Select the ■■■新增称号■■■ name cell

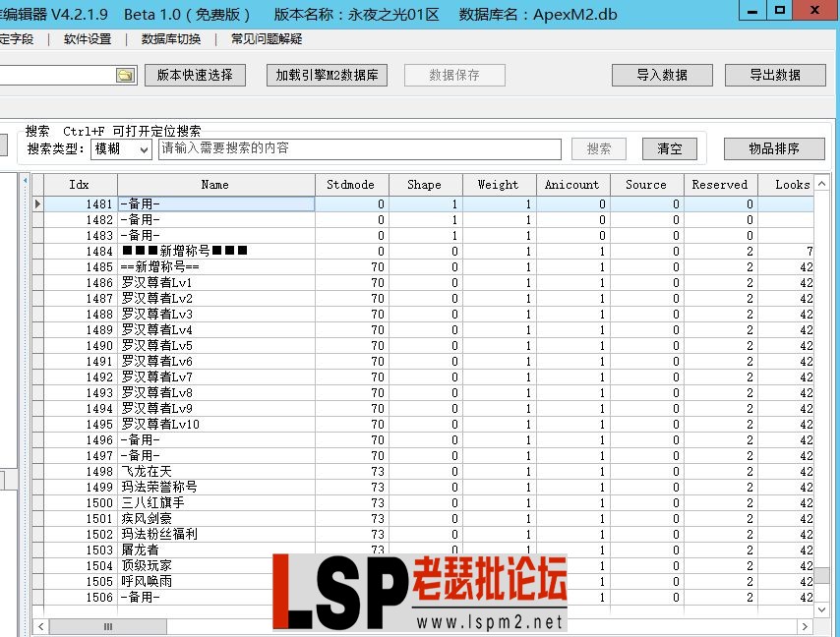215,251
